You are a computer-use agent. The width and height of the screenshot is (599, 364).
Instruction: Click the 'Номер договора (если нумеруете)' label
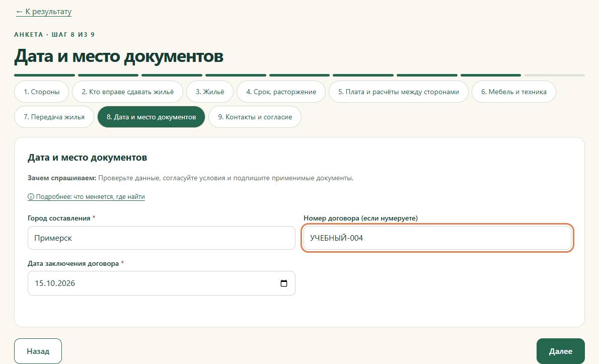pos(360,218)
